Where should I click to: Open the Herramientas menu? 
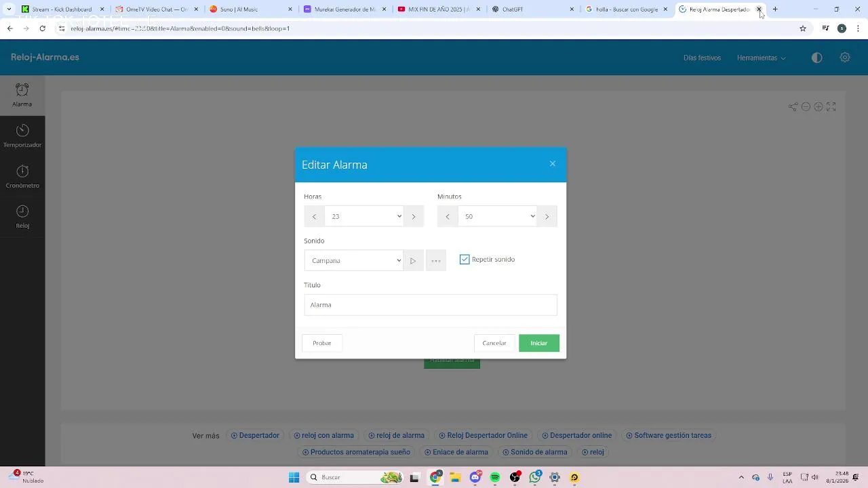click(x=762, y=58)
